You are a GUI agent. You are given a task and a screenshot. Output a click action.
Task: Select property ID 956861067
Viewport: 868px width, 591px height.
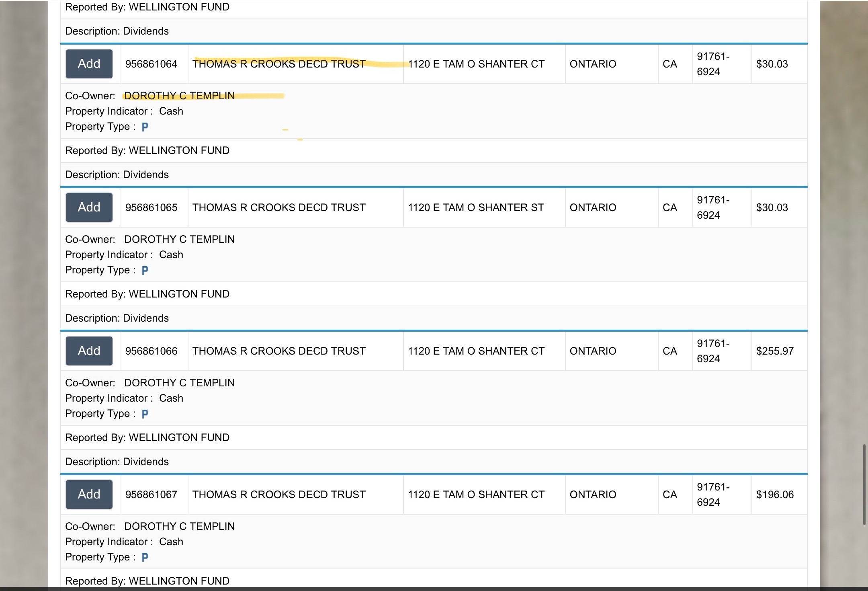151,495
